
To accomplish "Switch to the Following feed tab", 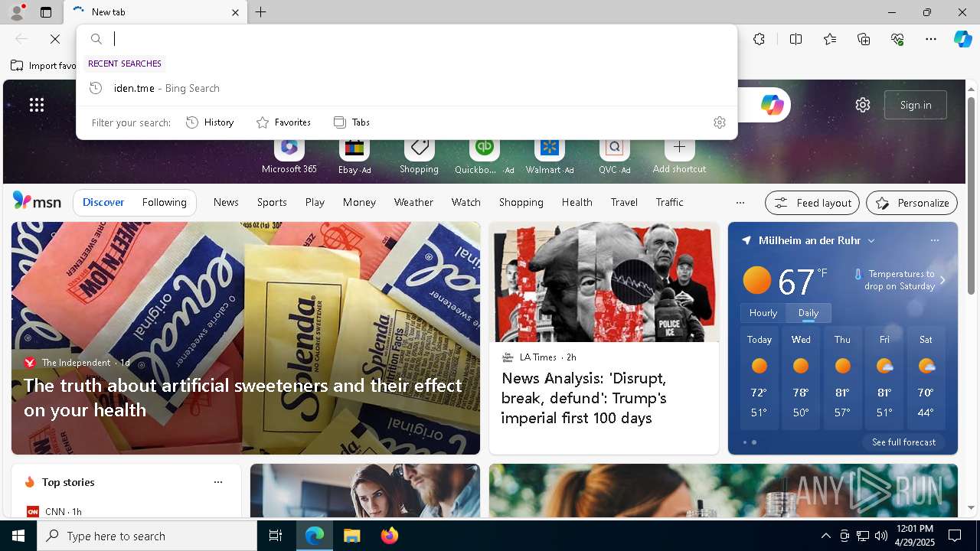I will pos(164,203).
